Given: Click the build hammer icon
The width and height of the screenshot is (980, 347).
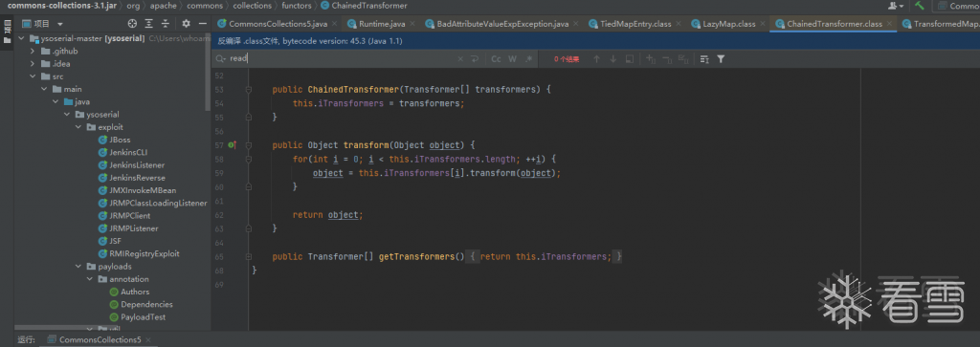Looking at the screenshot, I should pyautogui.click(x=920, y=6).
